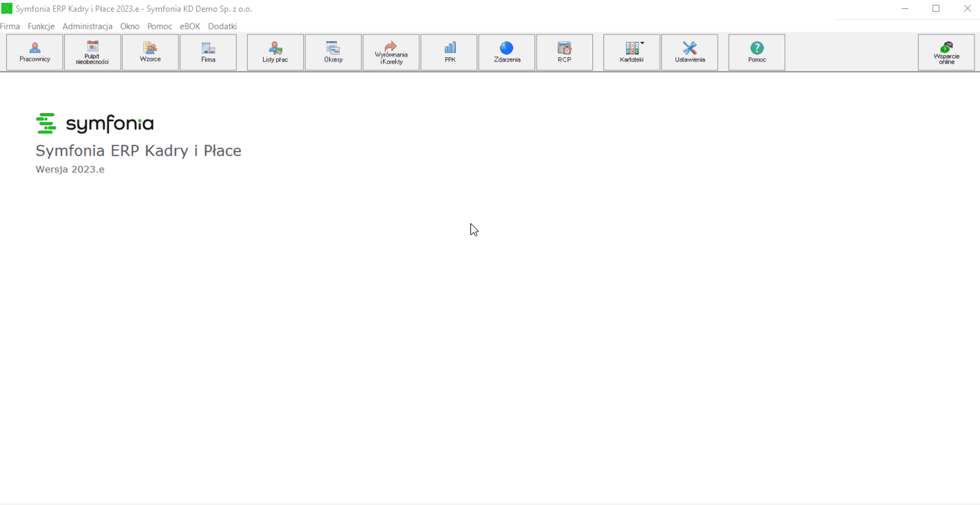980x505 pixels.
Task: Open the Okno menu
Action: click(x=129, y=26)
